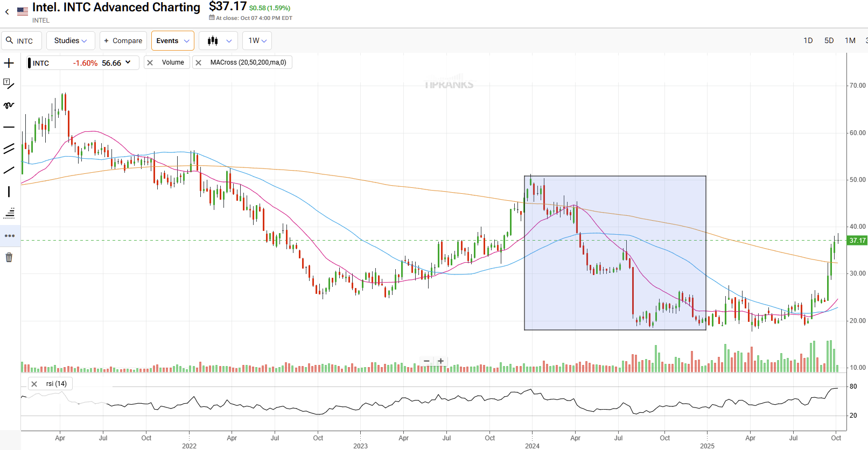The width and height of the screenshot is (868, 450).
Task: Click the trash icon to delete drawings
Action: tap(9, 257)
